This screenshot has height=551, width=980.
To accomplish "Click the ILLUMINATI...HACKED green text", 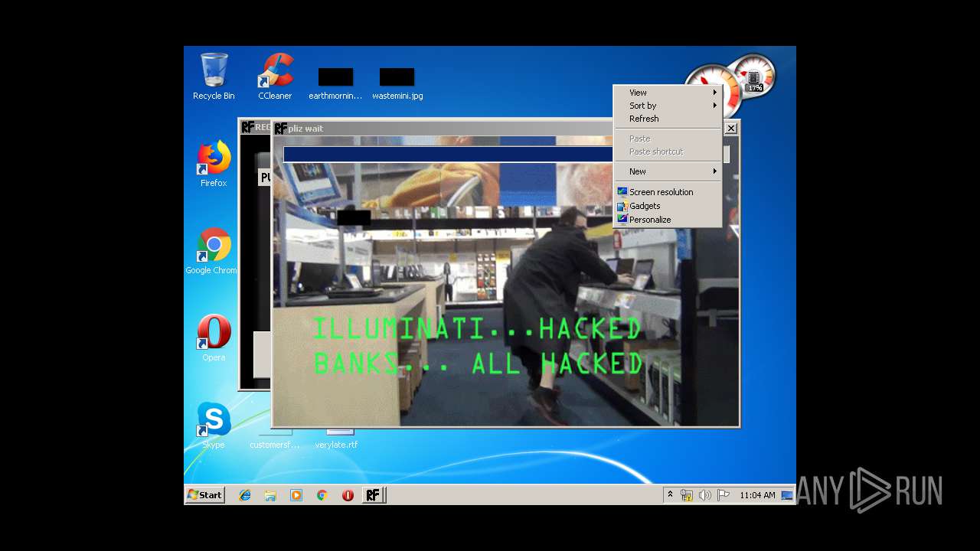I will 477,329.
